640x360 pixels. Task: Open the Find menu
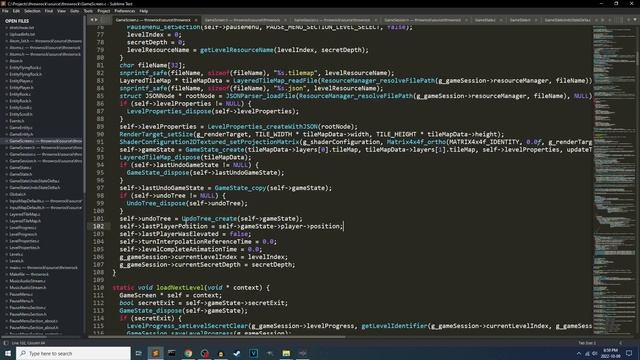[49, 11]
